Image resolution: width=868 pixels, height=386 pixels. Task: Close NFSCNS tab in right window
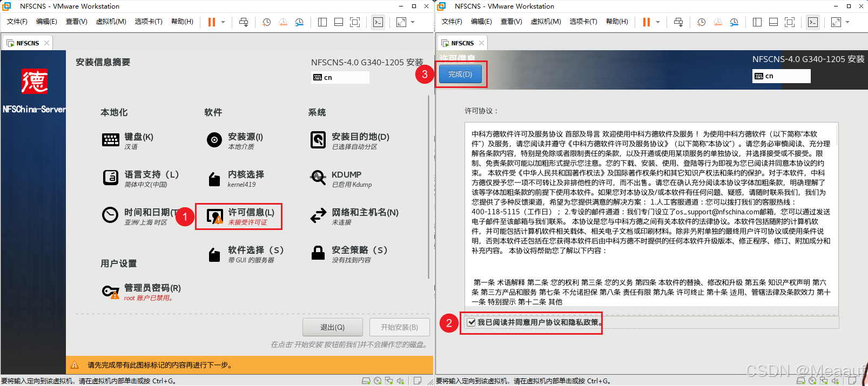click(481, 43)
